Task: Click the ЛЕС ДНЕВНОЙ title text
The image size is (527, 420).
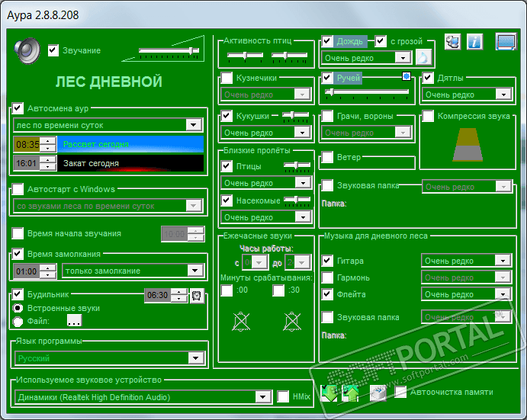Action: (x=109, y=82)
